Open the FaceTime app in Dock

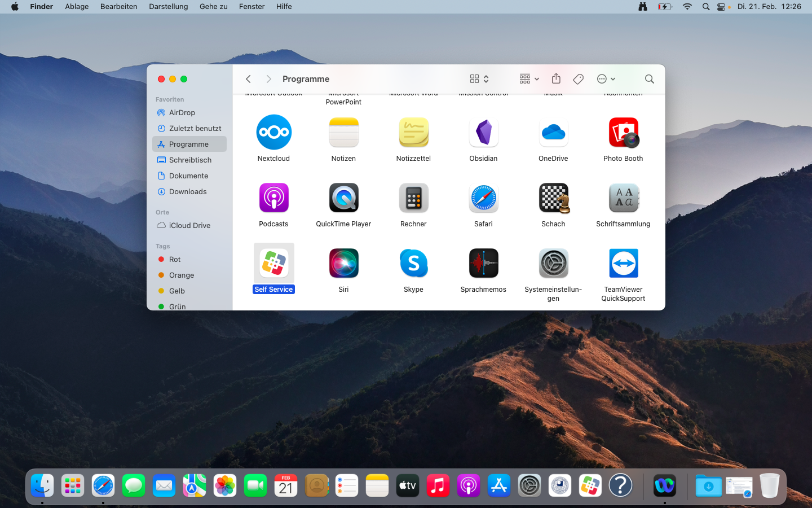click(255, 485)
